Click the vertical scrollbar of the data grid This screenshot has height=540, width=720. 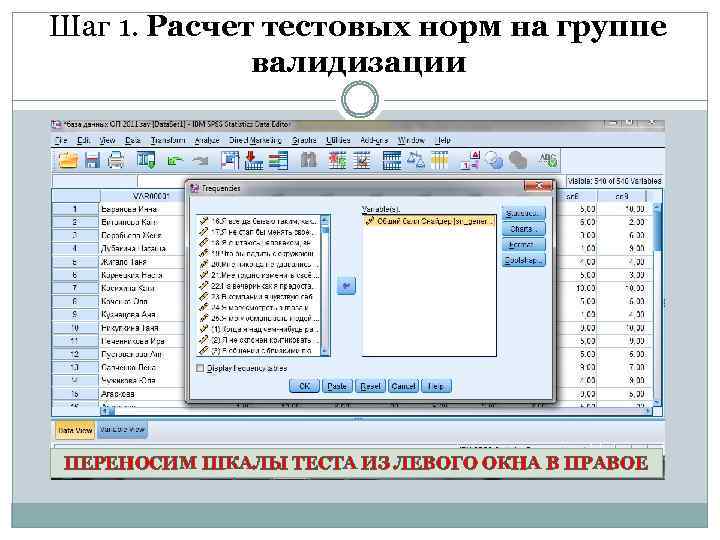pyautogui.click(x=657, y=304)
